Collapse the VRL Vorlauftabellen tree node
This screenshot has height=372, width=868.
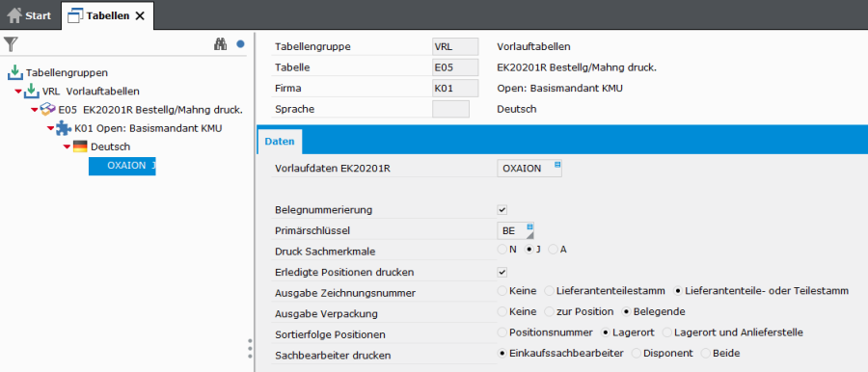click(x=17, y=92)
